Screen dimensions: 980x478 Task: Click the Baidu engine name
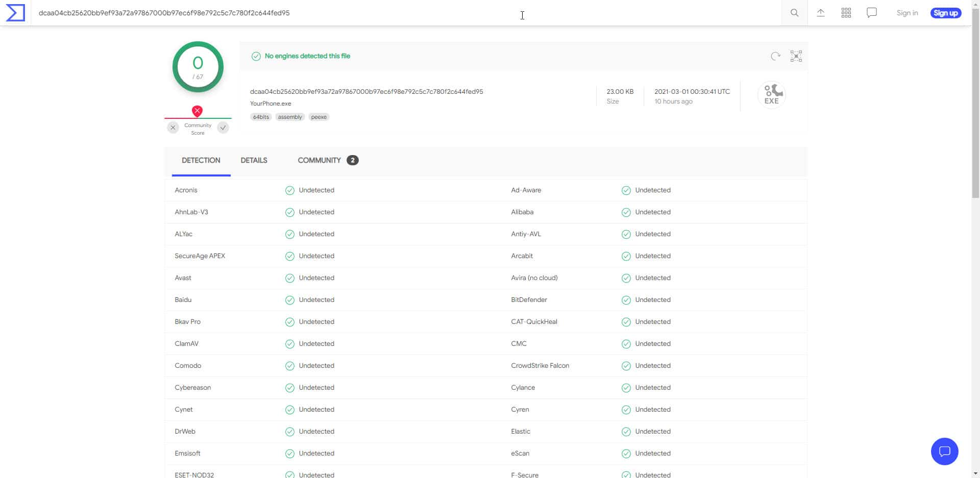click(183, 300)
